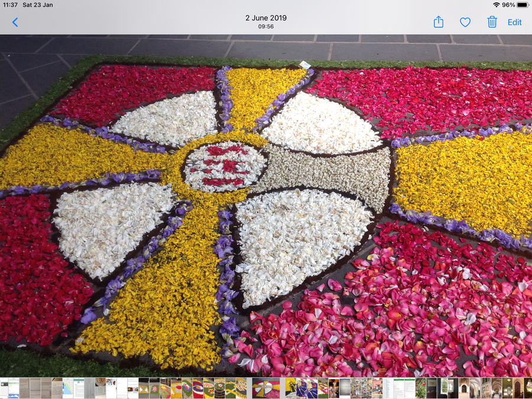Favorite the photo with the heart icon
The image size is (532, 399).
[x=465, y=22]
